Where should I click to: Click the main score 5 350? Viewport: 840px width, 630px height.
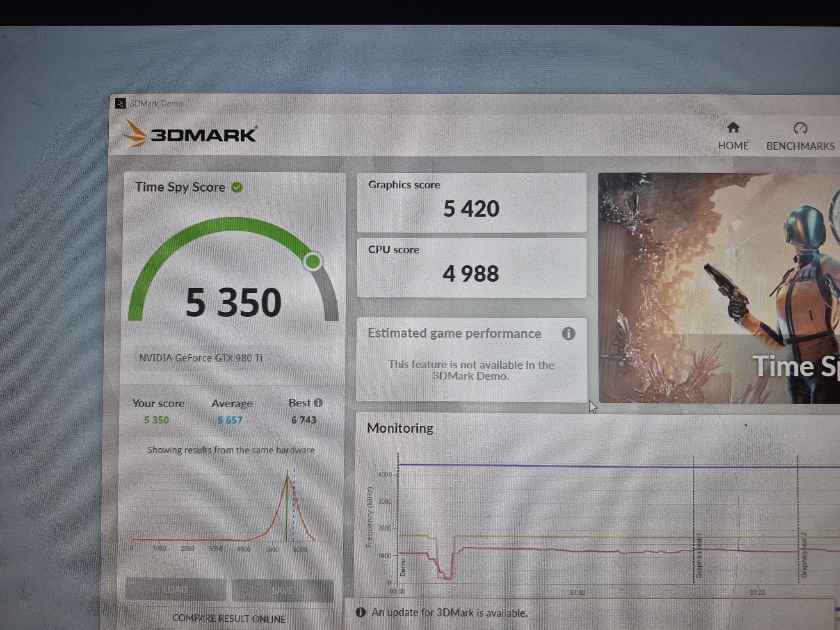(x=233, y=302)
